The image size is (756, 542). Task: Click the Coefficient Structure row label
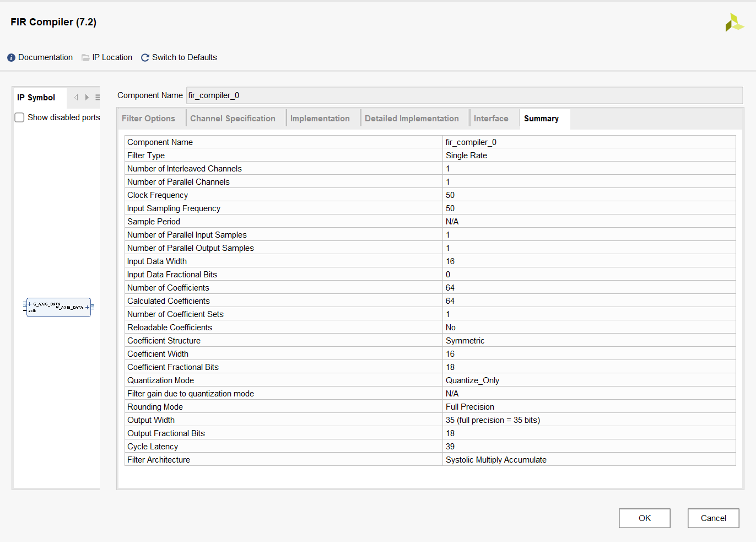[x=164, y=341]
